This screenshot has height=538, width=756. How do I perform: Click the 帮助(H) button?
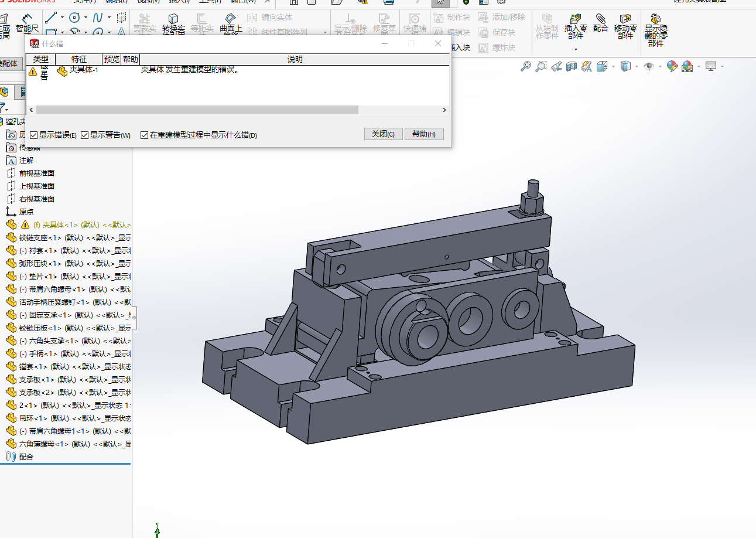click(x=424, y=134)
